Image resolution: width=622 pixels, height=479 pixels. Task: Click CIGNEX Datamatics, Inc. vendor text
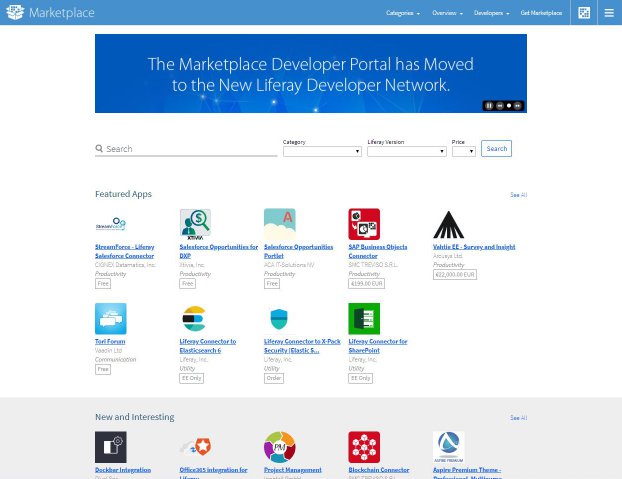click(x=125, y=265)
